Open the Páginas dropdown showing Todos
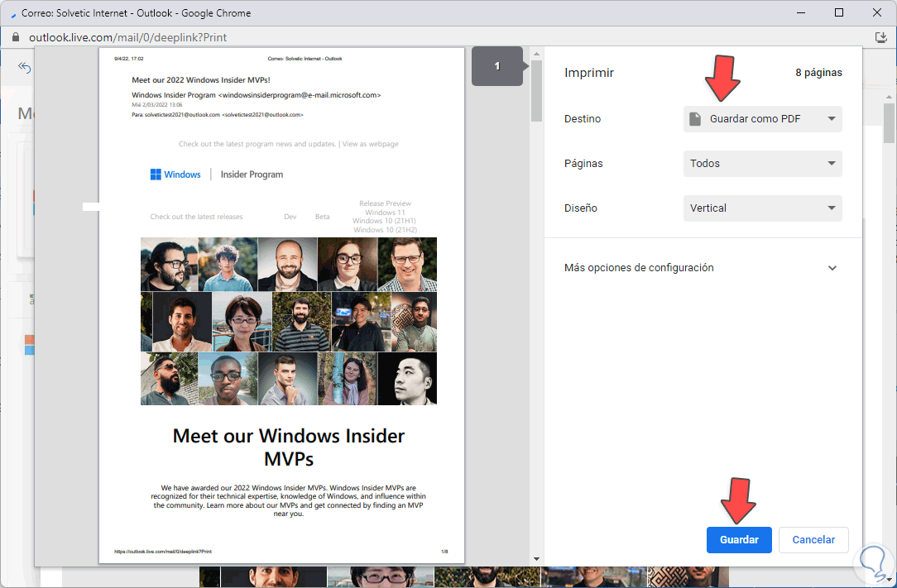Viewport: 897px width, 588px height. click(762, 163)
